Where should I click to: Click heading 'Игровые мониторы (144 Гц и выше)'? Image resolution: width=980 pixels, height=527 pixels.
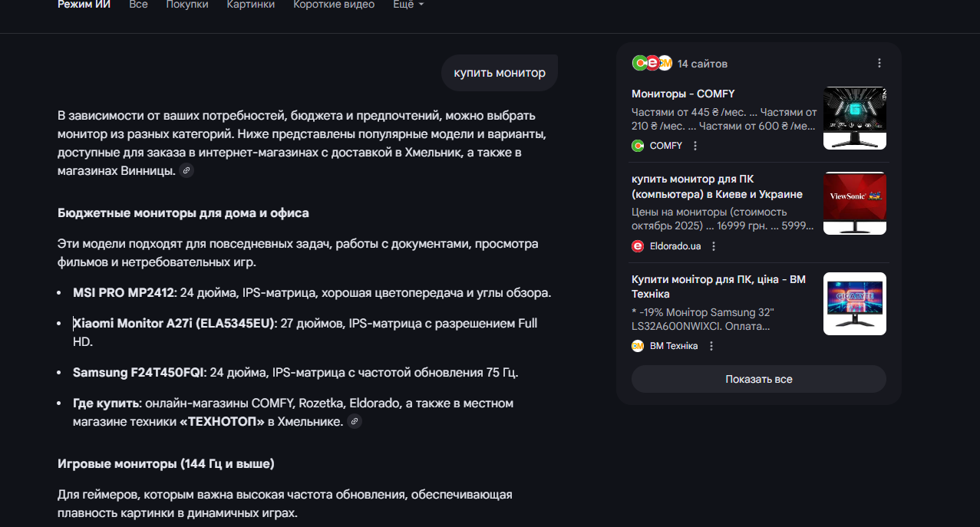click(x=166, y=464)
